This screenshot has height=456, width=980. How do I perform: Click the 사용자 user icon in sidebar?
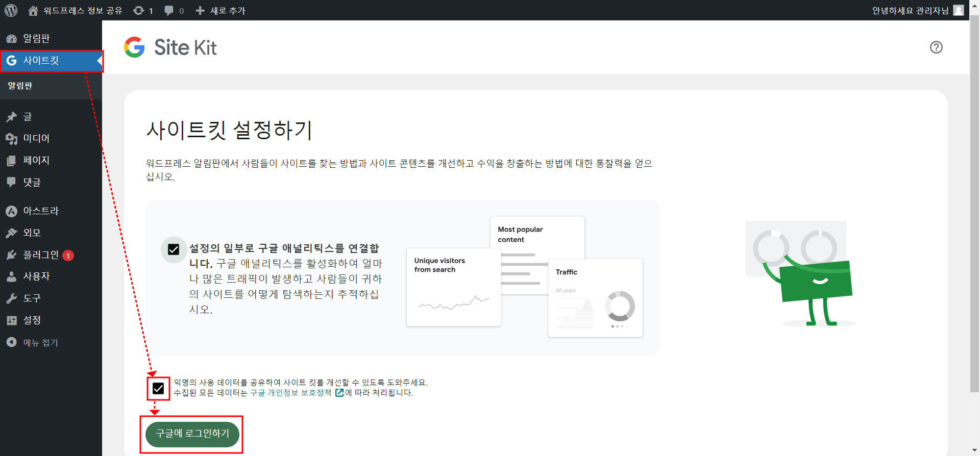pyautogui.click(x=11, y=276)
